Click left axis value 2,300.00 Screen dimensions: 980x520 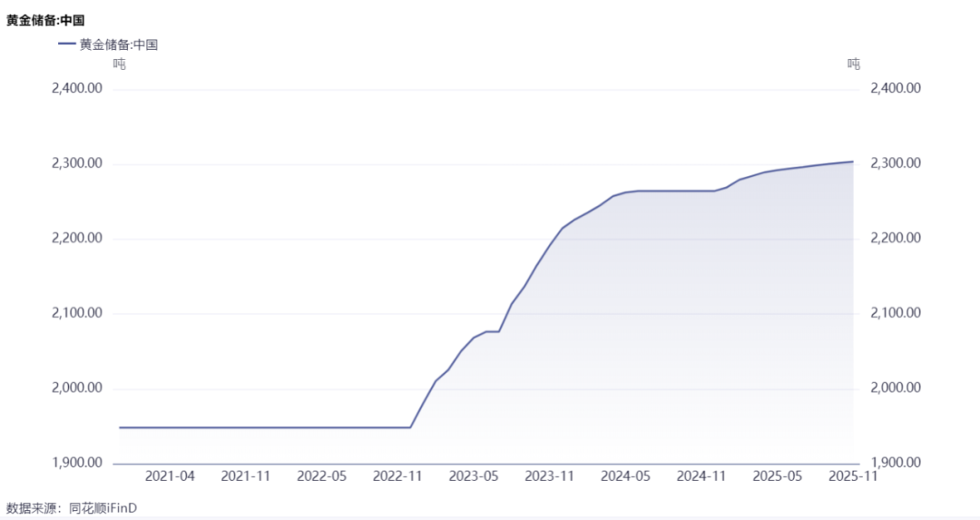pyautogui.click(x=77, y=163)
